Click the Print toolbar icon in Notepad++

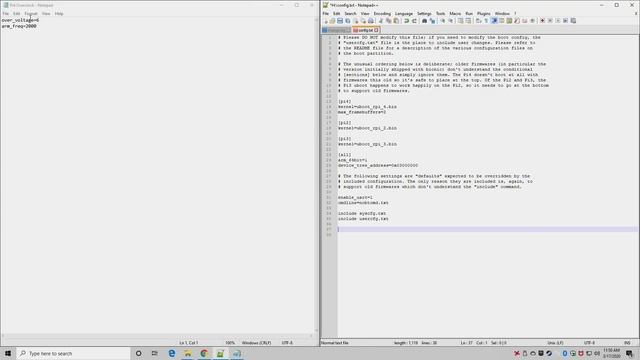click(371, 20)
